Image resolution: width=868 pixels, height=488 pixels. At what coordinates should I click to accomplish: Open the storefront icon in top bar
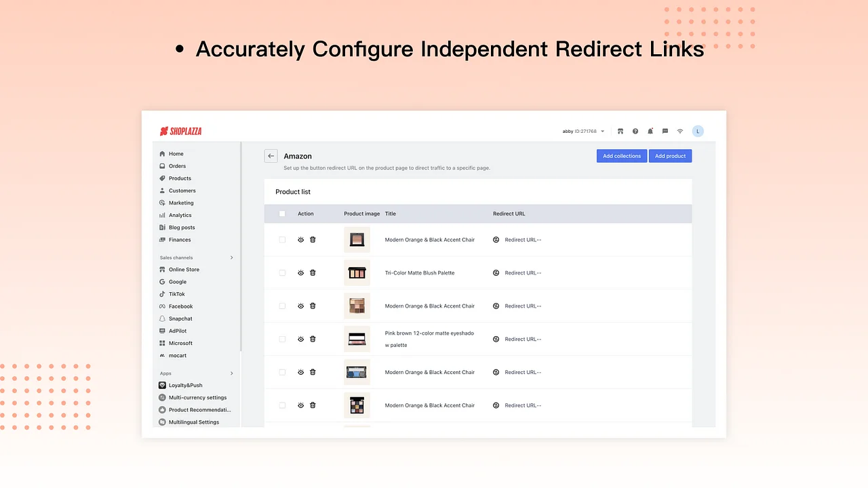pos(620,131)
